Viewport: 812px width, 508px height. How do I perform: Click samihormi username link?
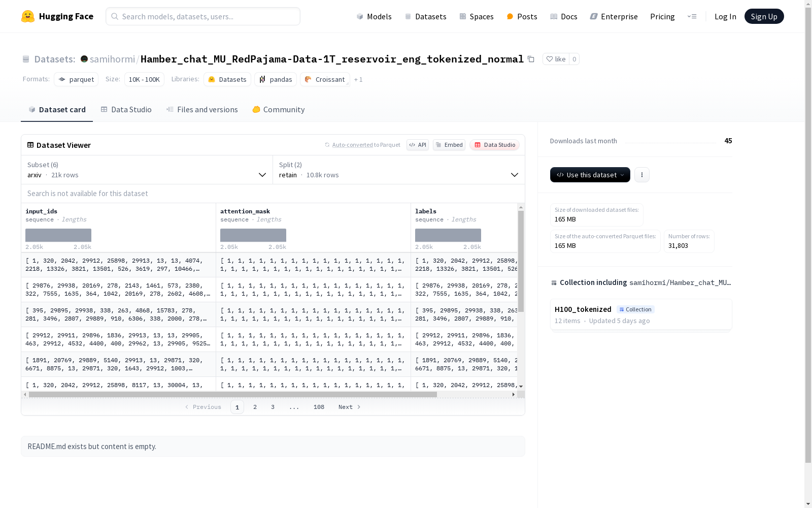pyautogui.click(x=112, y=59)
